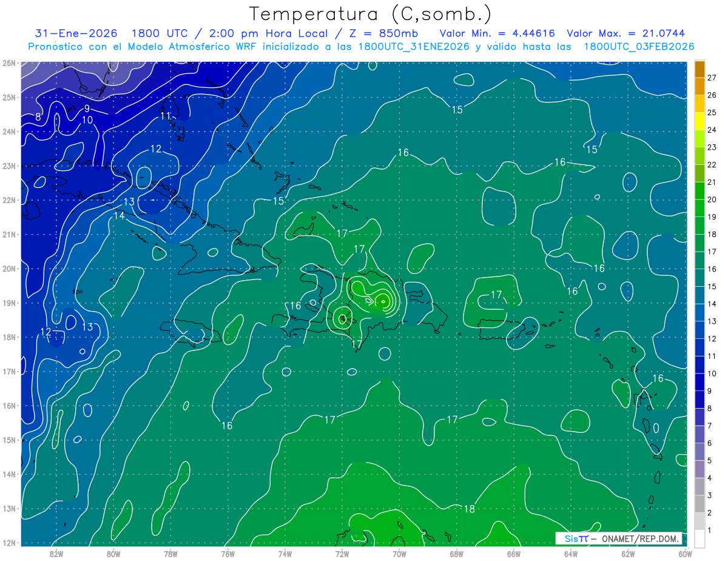Click the date text '31-Ene-2026'

[x=76, y=33]
